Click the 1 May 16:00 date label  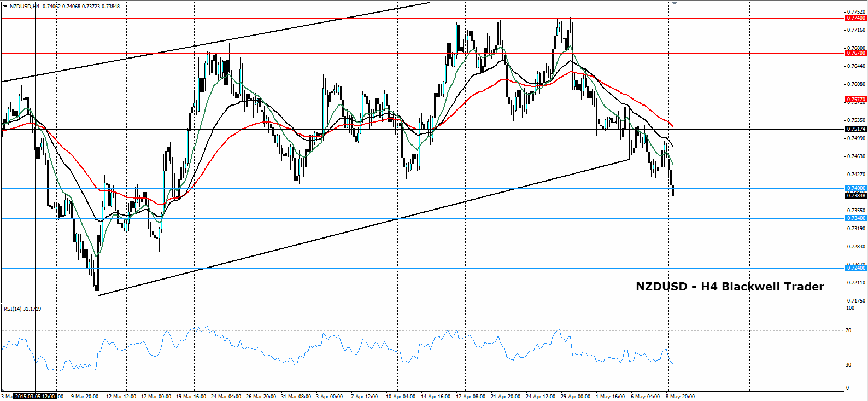[x=611, y=397]
